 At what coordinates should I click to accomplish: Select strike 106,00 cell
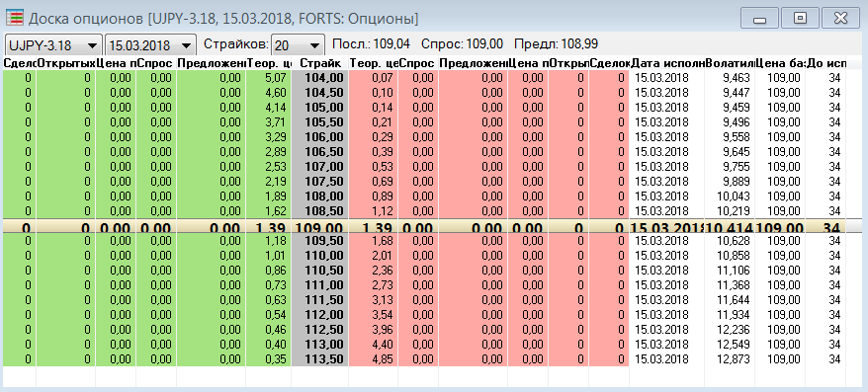point(319,136)
